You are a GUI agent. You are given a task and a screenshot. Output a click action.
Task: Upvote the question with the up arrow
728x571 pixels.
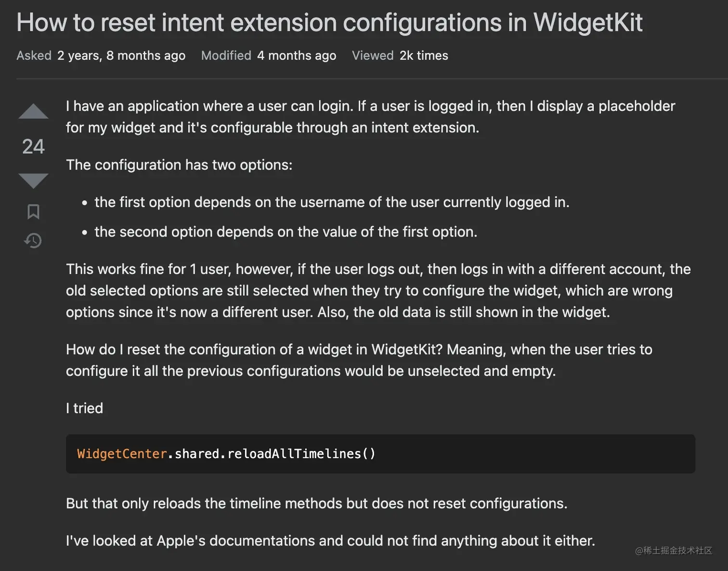(x=33, y=111)
